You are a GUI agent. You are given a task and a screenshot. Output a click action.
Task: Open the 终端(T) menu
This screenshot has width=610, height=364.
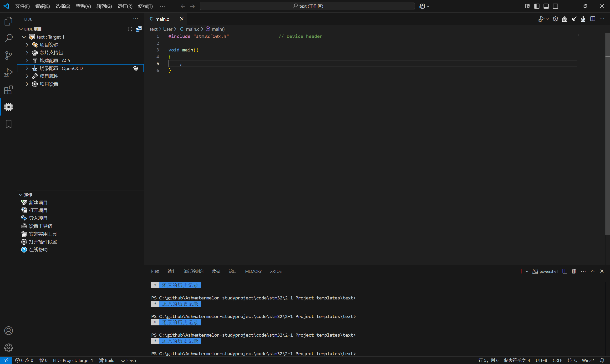click(145, 6)
